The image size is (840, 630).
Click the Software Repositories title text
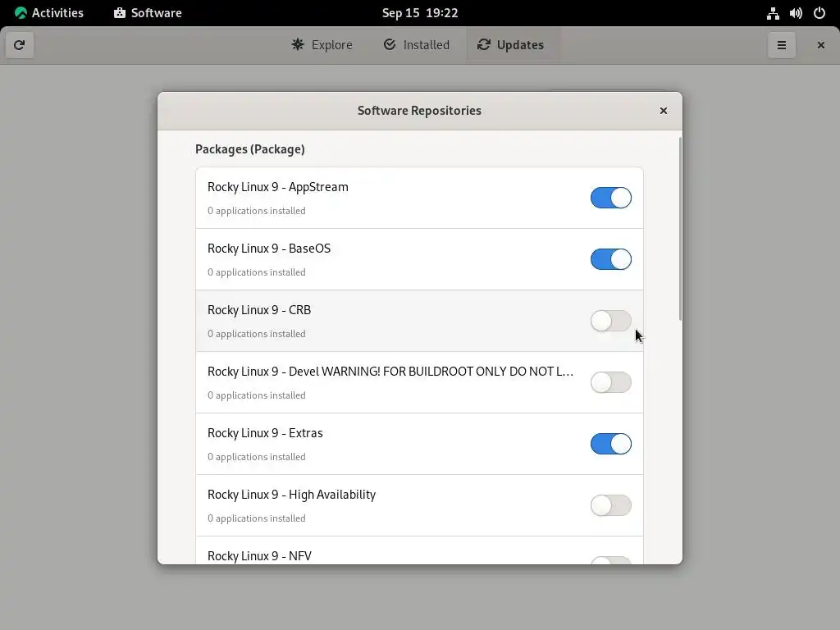(419, 111)
